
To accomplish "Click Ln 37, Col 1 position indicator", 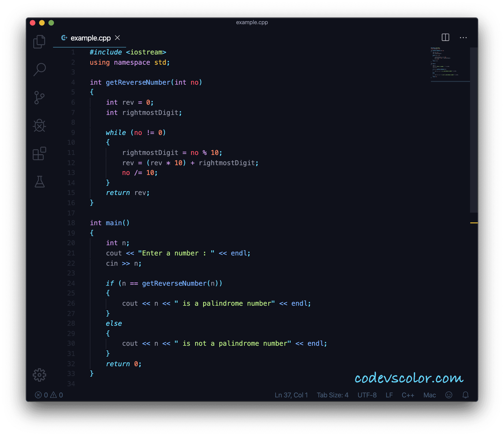I will [x=291, y=395].
